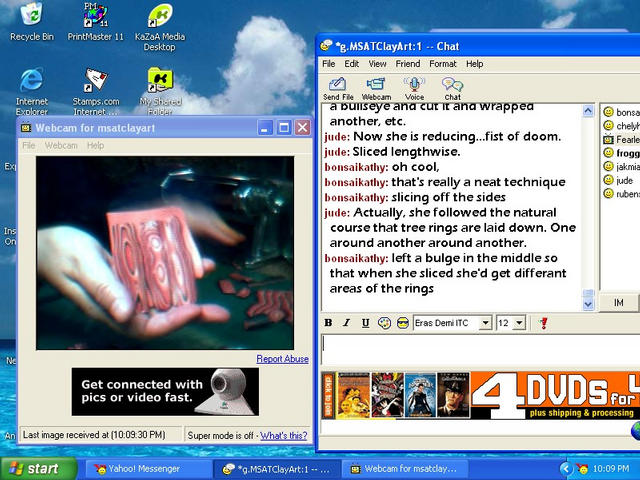This screenshot has height=480, width=640.
Task: Click Yahoo Messenger system tray icon
Action: click(x=582, y=469)
